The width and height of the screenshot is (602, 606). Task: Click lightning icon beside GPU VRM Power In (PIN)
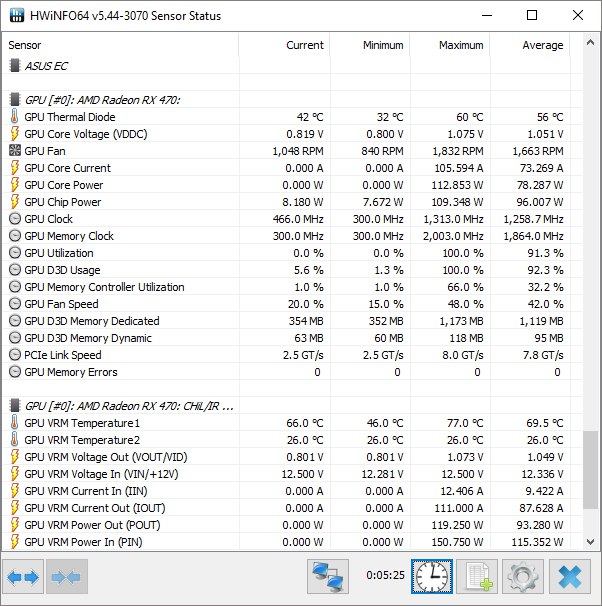[x=15, y=542]
